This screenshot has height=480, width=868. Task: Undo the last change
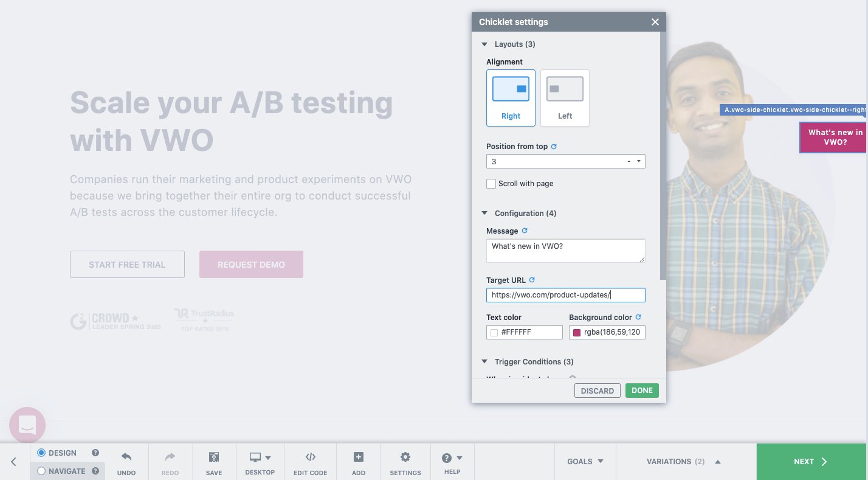(126, 462)
